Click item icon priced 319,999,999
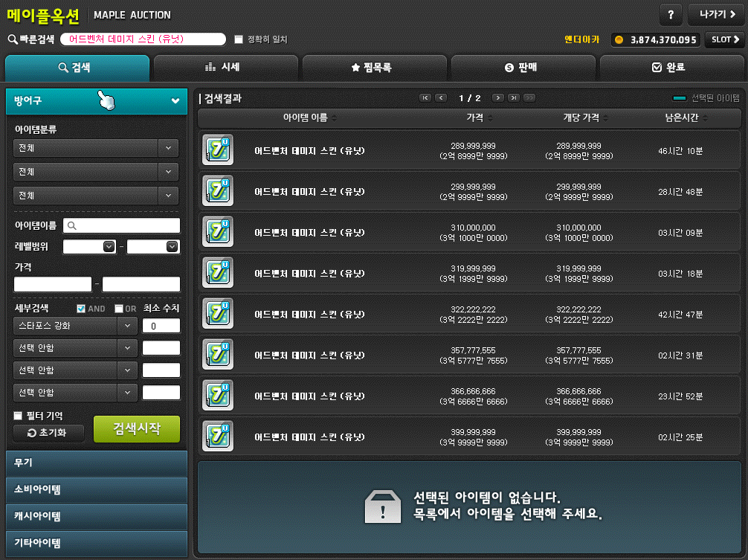748x560 pixels. tap(218, 273)
